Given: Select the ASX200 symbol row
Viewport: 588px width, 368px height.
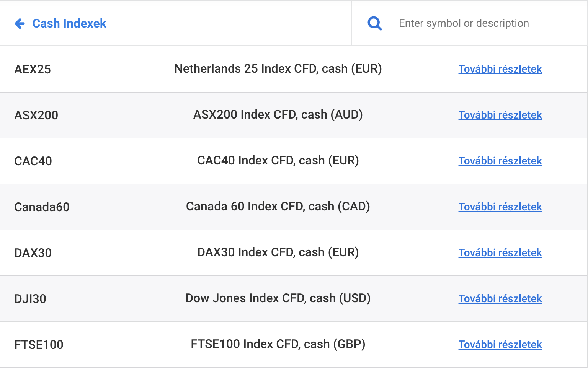Looking at the screenshot, I should 36,115.
